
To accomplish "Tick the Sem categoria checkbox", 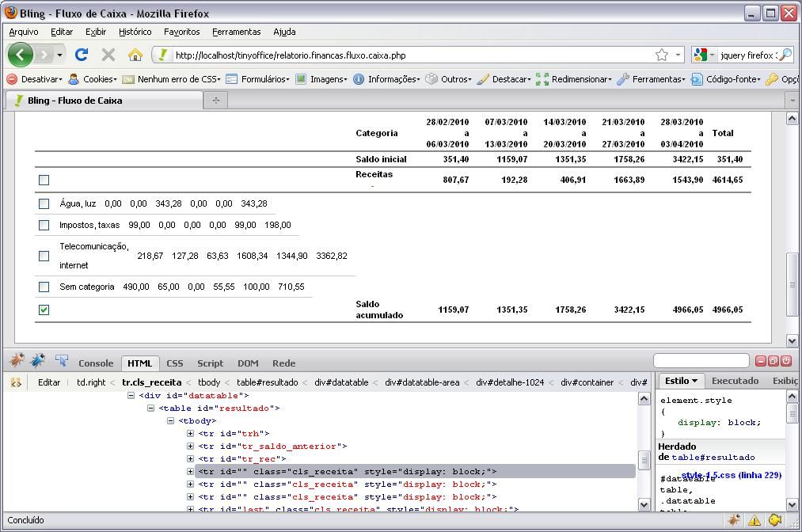I will point(44,287).
